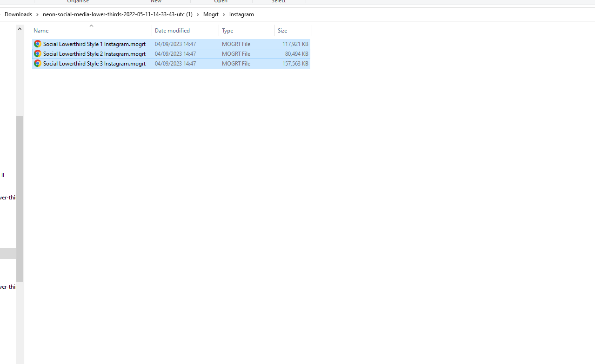Click date 04/09/2023 14:47 of Style 1 row
The image size is (595, 364).
[x=175, y=44]
